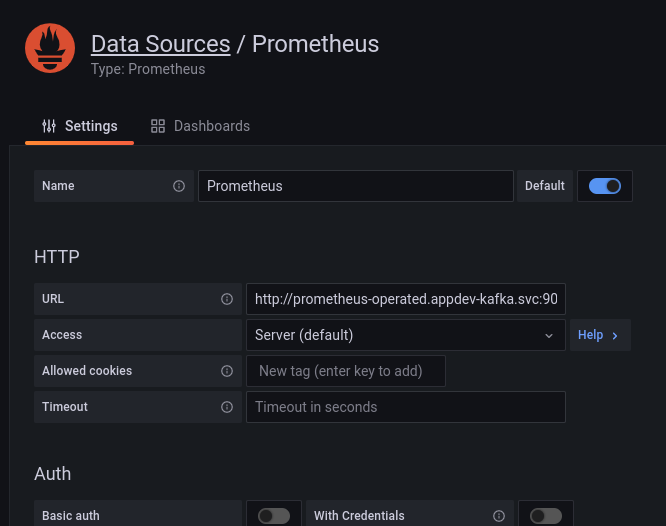Click the Allowed cookies info icon

[227, 371]
